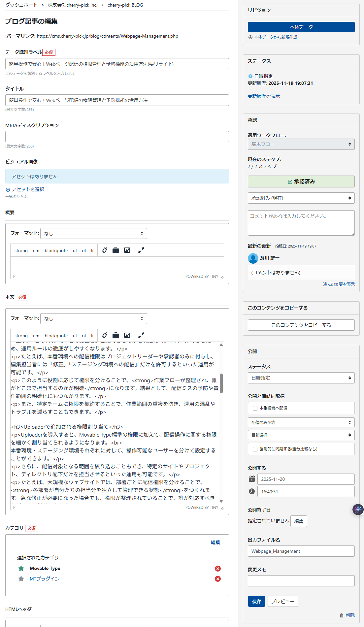
Task: Check 強制的に同期する(差分比較なし) option
Action: (x=255, y=449)
